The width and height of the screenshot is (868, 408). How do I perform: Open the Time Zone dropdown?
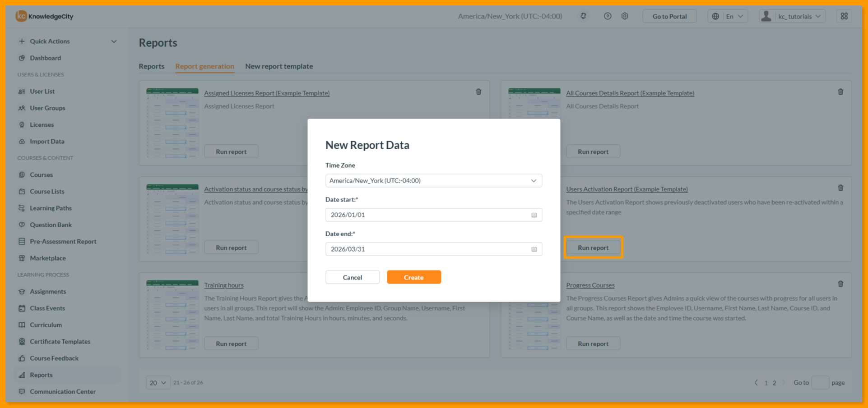(433, 181)
